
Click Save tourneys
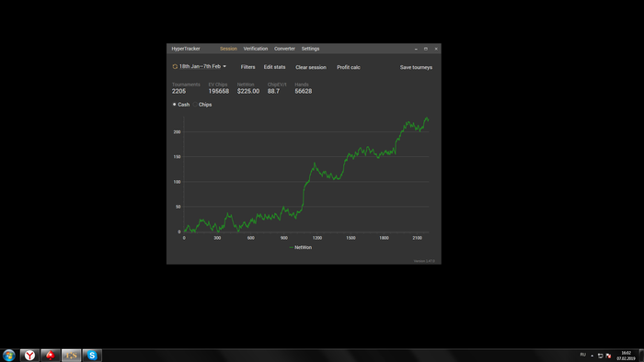[x=416, y=67]
